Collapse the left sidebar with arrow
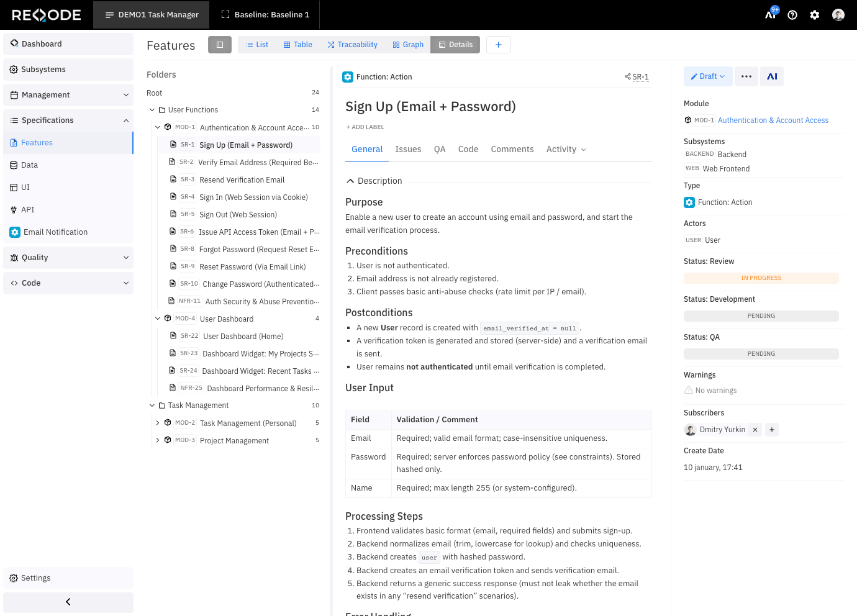Image resolution: width=857 pixels, height=616 pixels. (x=68, y=602)
